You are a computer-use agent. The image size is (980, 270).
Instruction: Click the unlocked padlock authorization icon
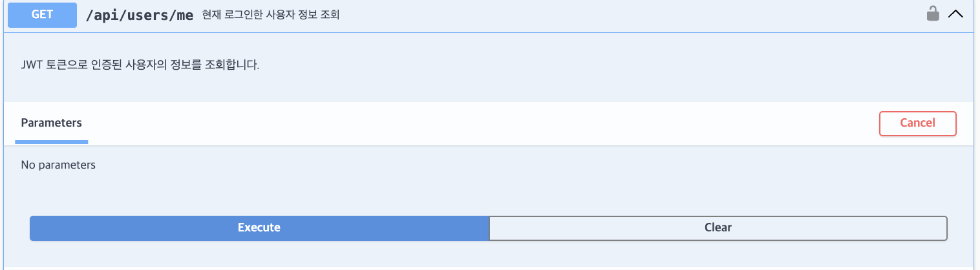point(933,14)
